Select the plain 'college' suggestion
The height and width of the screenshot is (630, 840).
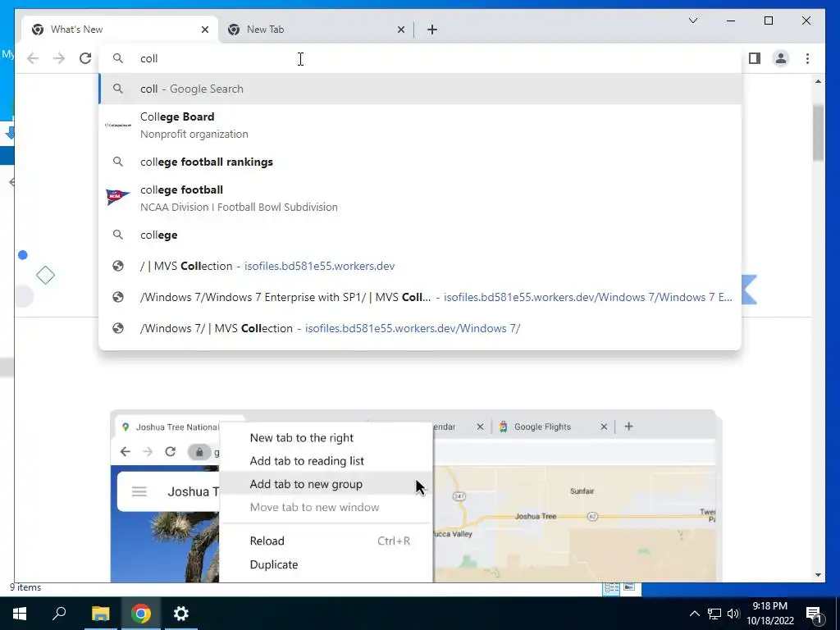click(420, 235)
